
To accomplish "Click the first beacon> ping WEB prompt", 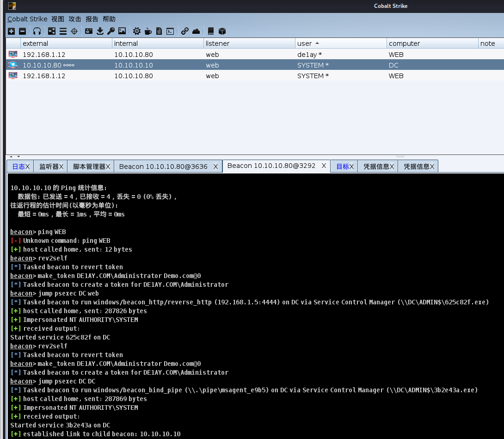I will (x=38, y=232).
